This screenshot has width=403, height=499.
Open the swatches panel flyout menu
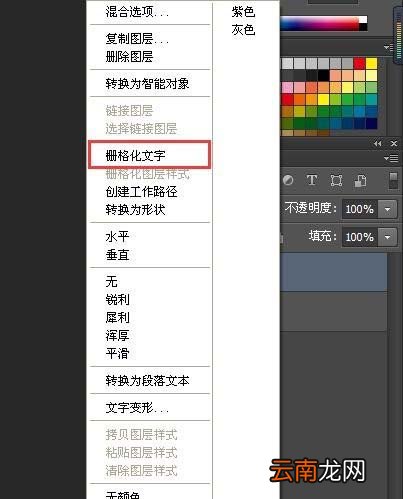pyautogui.click(x=388, y=48)
